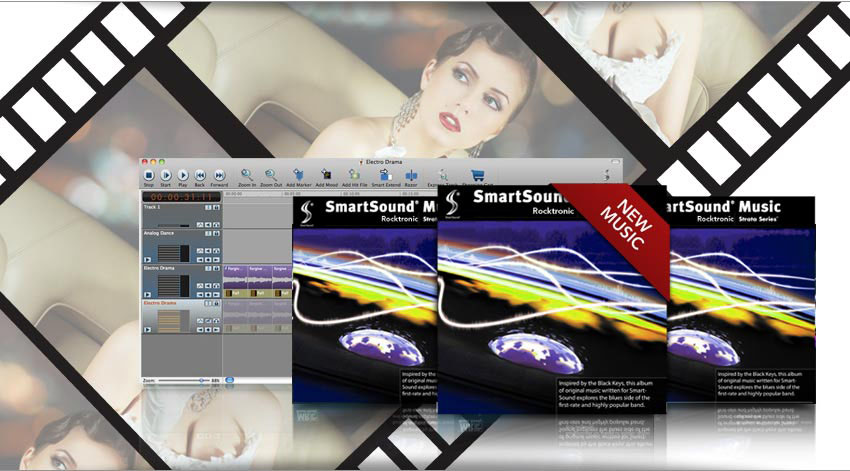Click the center SmartSound album with New Music ribbon
850x471 pixels.
552,300
